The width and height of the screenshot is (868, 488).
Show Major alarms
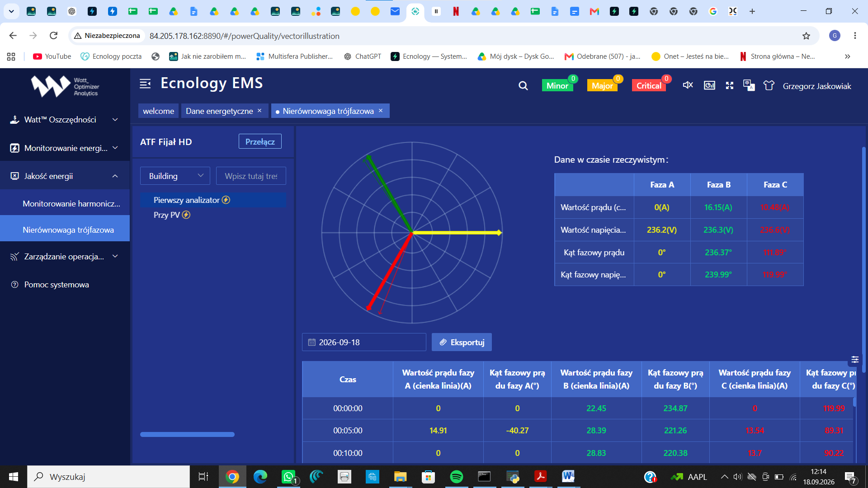click(603, 85)
